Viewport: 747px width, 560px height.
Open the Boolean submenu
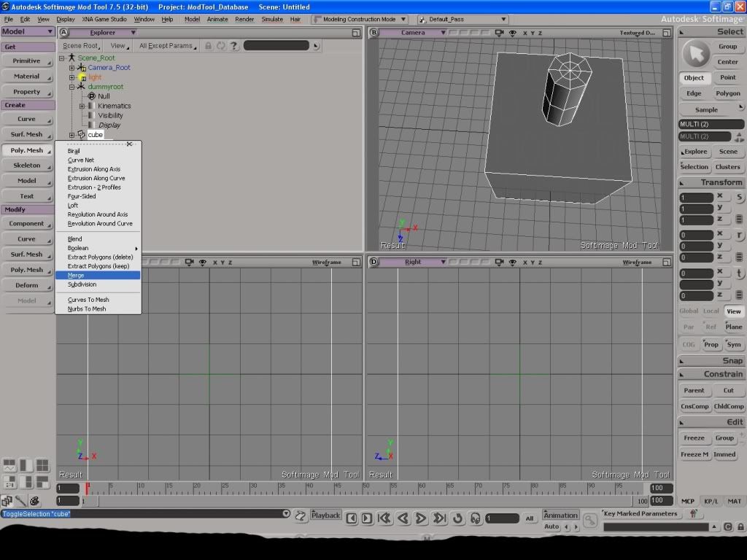coord(98,248)
